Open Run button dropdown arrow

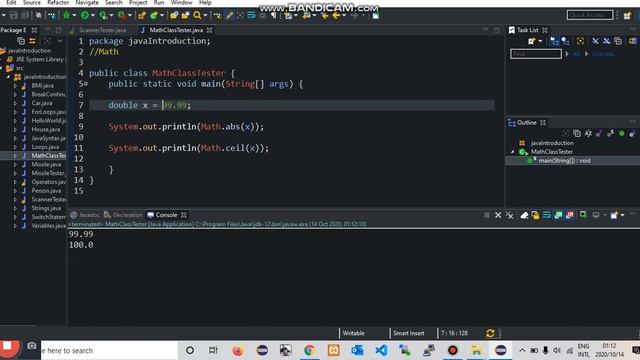pyautogui.click(x=93, y=16)
